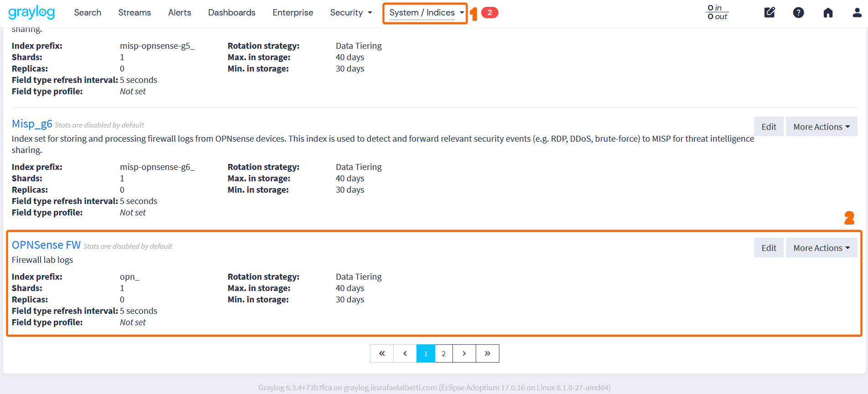Open the Enterprise menu item

click(293, 12)
